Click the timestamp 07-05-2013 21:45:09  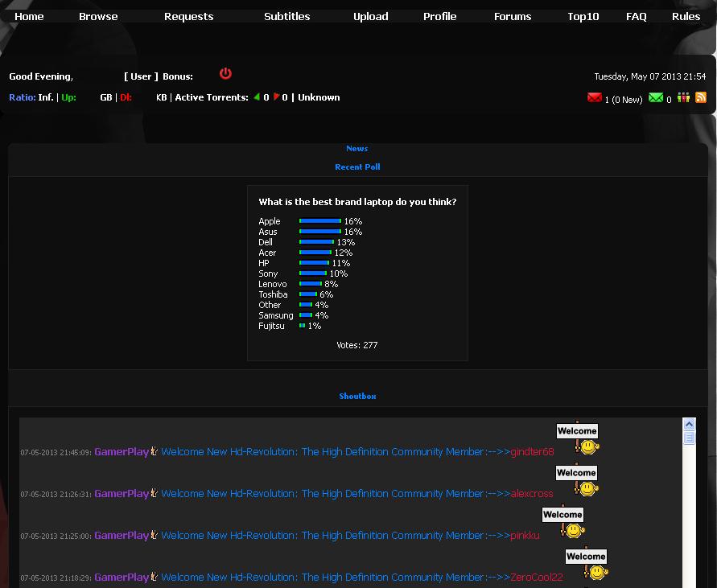tap(56, 453)
